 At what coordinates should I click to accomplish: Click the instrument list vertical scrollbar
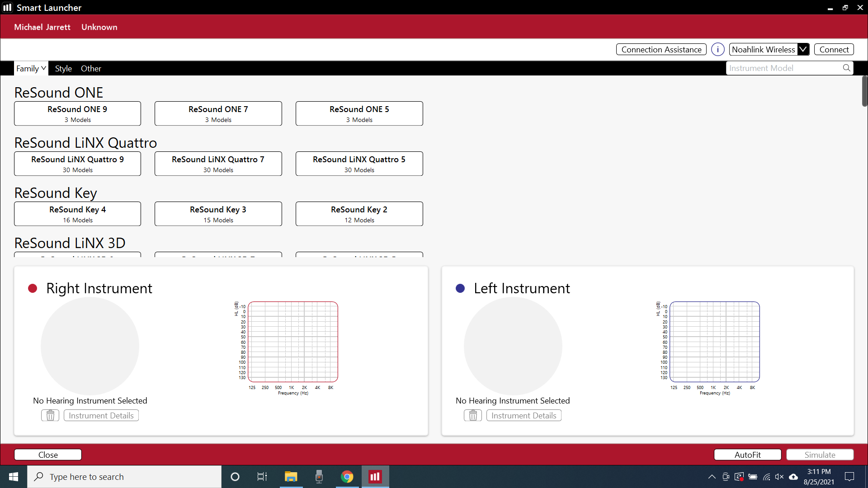click(864, 91)
